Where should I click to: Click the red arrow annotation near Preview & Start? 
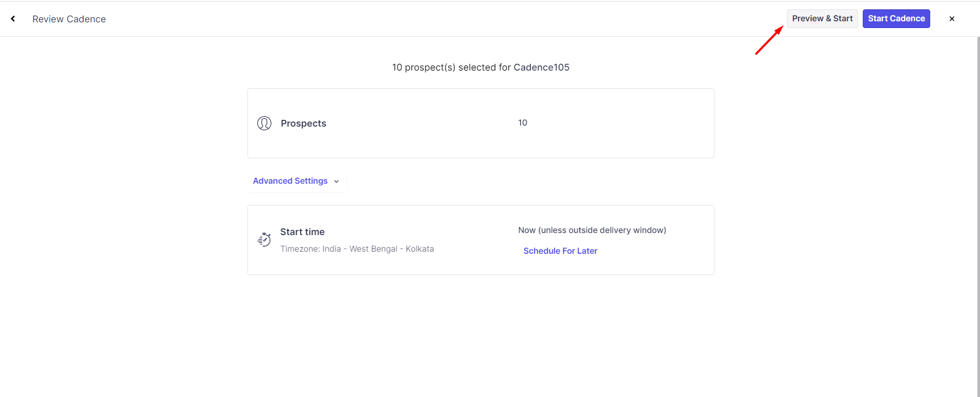pyautogui.click(x=769, y=40)
